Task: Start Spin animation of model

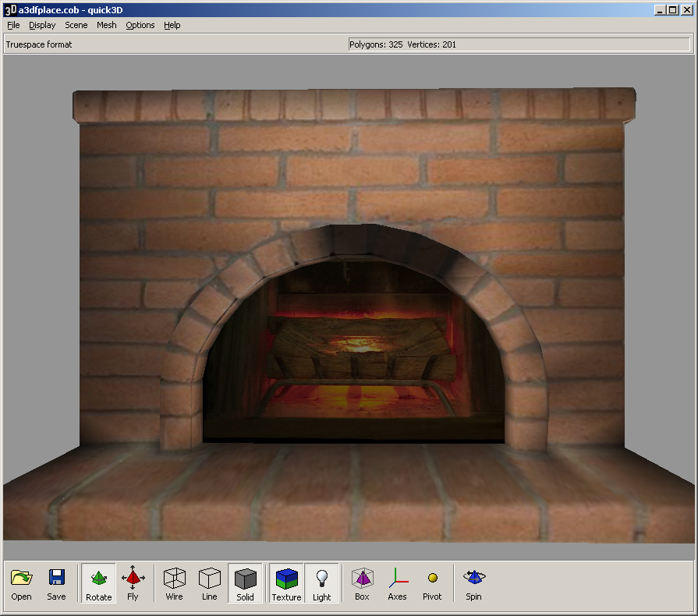Action: pyautogui.click(x=473, y=583)
